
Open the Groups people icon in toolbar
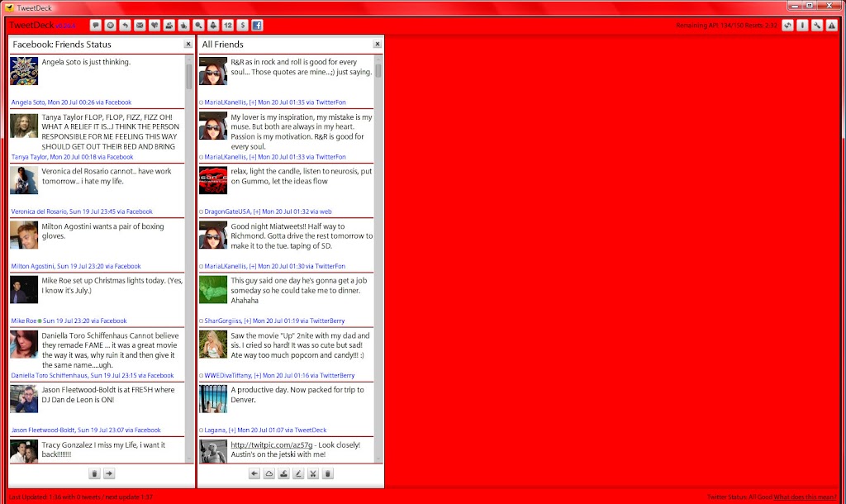[x=169, y=26]
